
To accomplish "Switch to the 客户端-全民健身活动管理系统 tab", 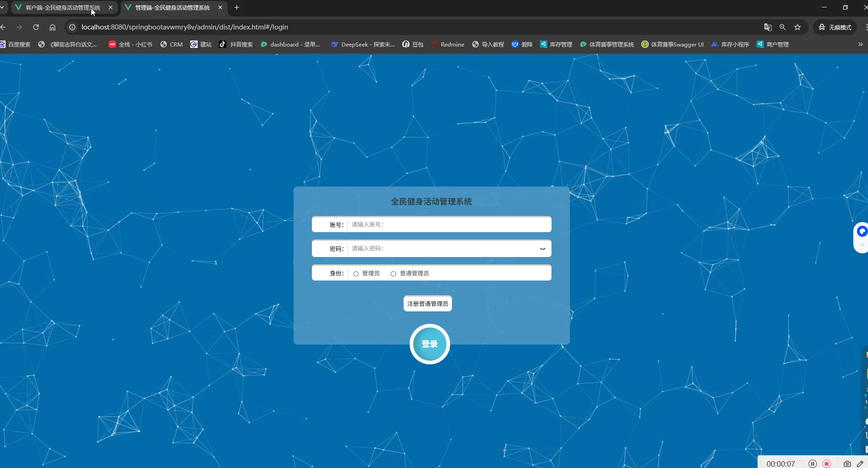I will point(63,7).
